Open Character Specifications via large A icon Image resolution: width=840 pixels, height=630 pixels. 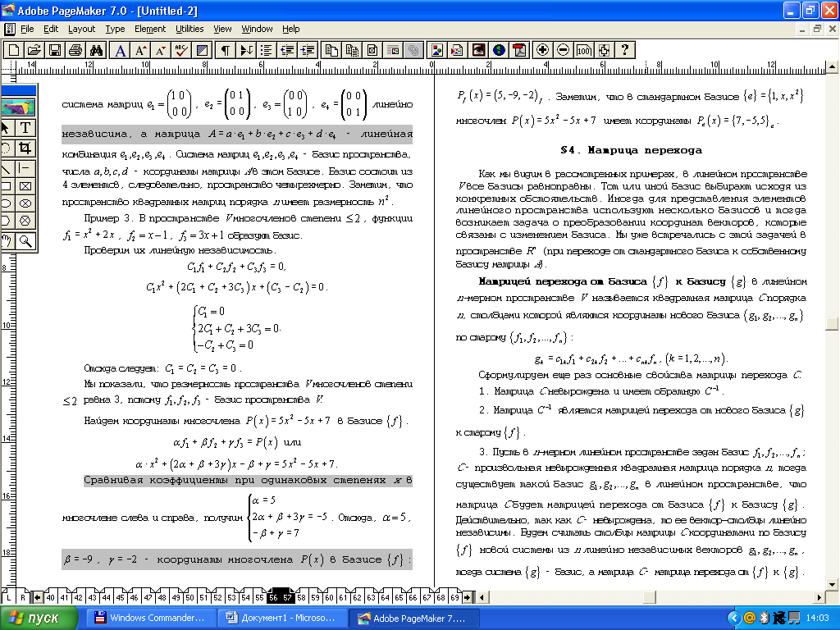pos(120,50)
